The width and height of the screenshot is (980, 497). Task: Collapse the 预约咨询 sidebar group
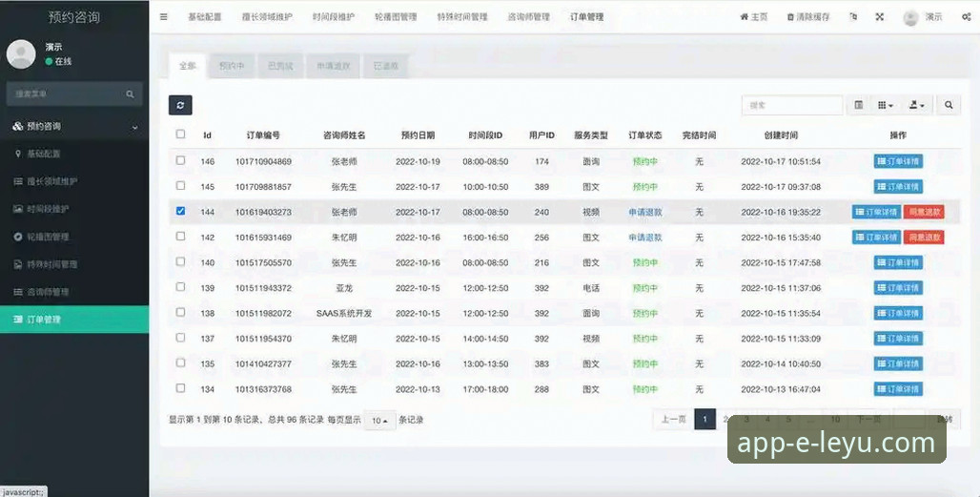(74, 126)
